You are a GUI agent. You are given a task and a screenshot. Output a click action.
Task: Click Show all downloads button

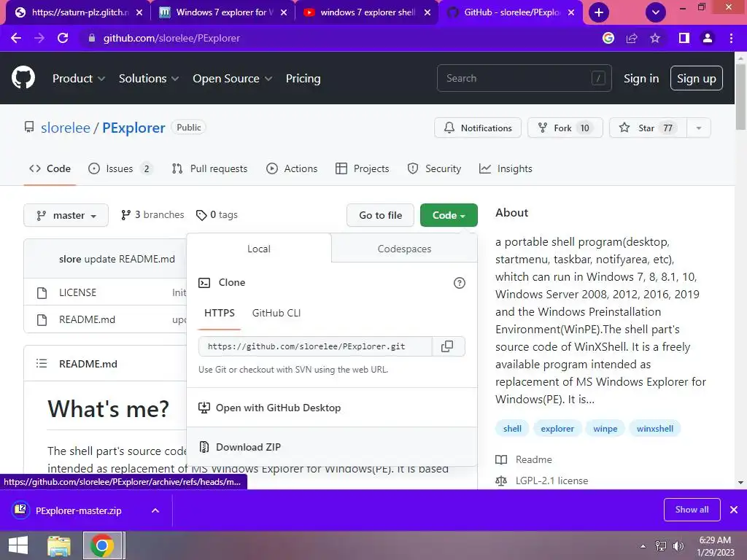[x=692, y=510]
